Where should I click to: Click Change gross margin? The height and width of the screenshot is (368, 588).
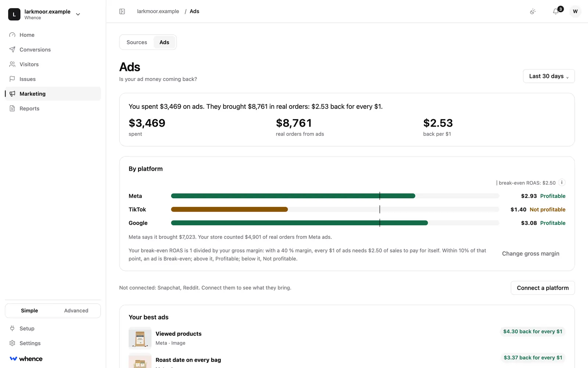coord(531,254)
